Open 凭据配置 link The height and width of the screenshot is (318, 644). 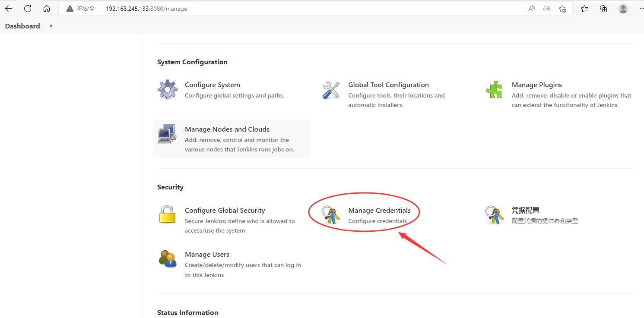(526, 211)
